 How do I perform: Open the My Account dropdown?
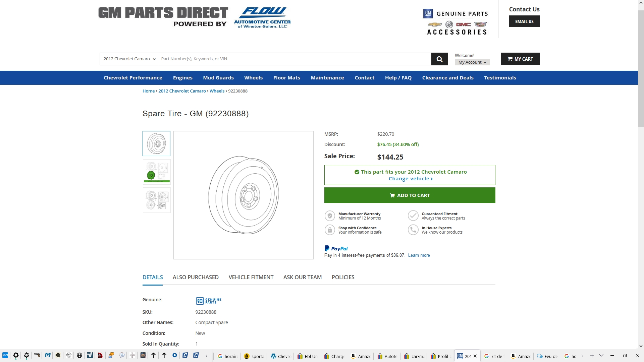(x=472, y=62)
